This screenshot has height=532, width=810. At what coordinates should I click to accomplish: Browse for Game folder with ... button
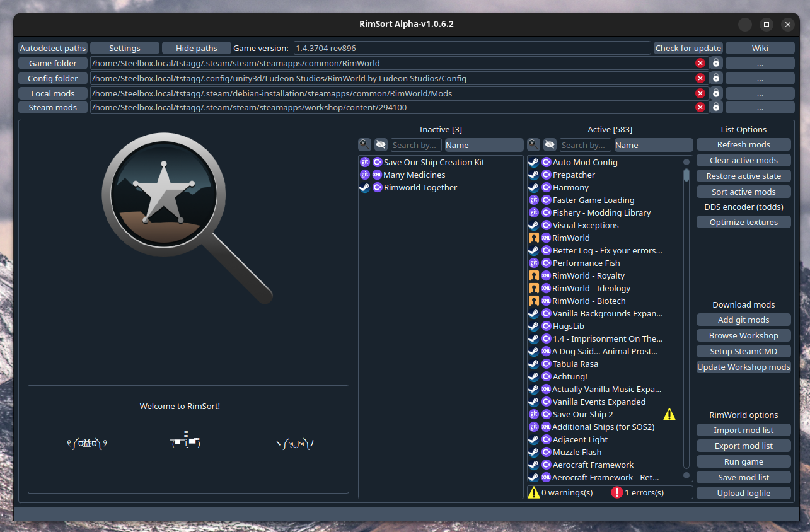coord(760,63)
